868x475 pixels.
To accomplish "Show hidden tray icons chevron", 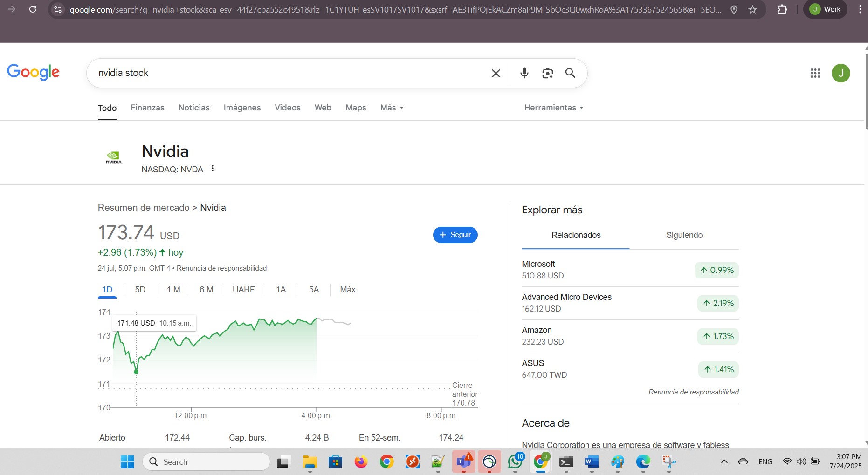I will tap(724, 461).
